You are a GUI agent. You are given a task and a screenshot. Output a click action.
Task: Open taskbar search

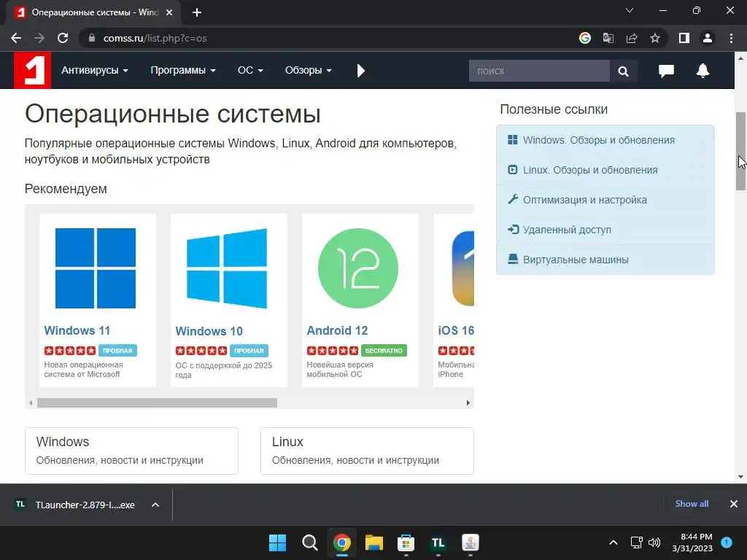(x=309, y=542)
